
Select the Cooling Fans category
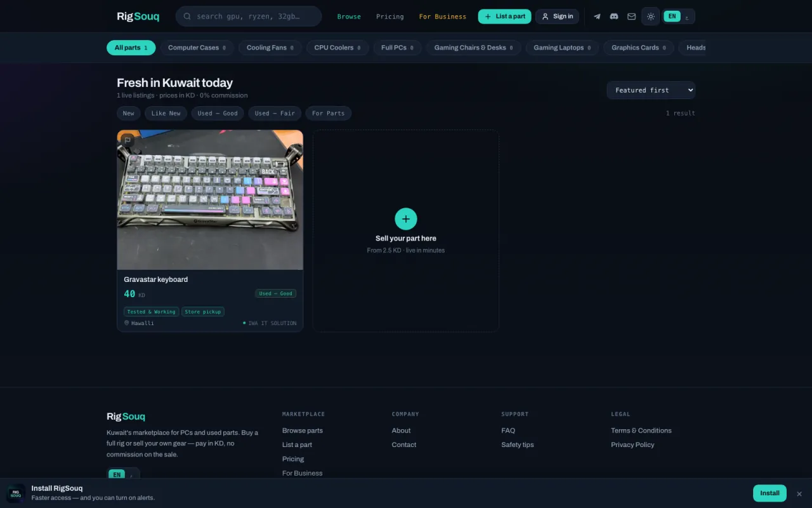(x=270, y=48)
